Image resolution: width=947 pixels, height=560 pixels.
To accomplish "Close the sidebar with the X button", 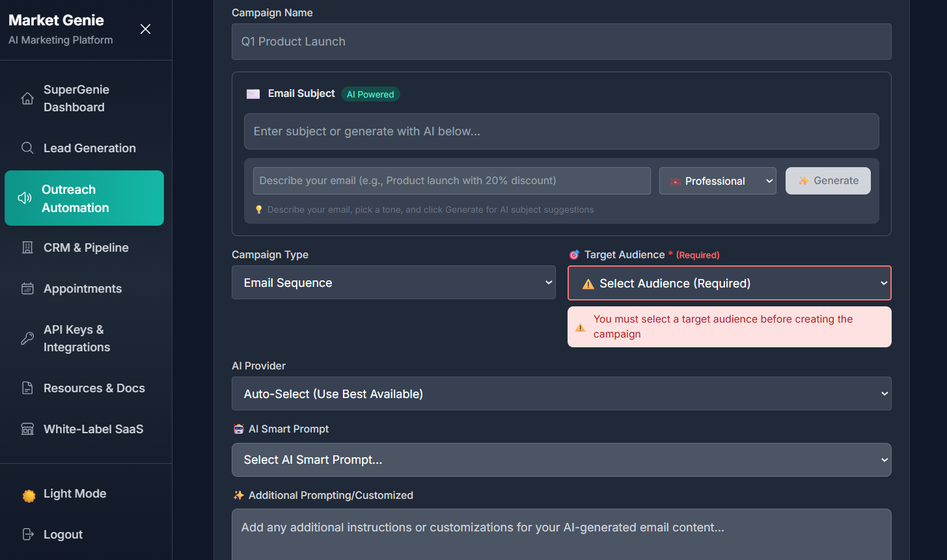I will (x=145, y=29).
